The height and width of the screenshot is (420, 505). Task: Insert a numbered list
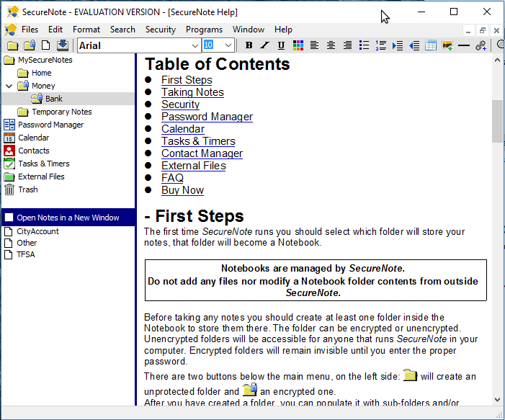[380, 45]
